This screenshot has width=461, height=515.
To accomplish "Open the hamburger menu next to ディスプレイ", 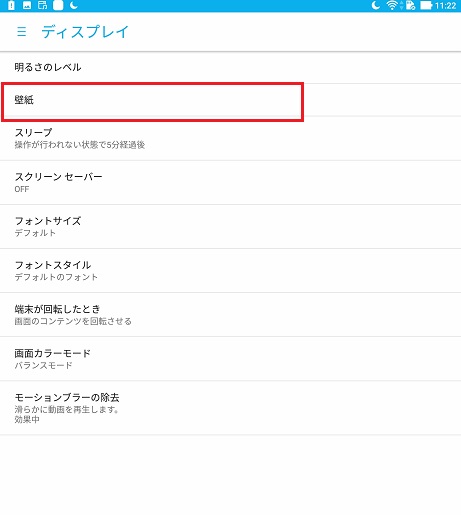I will click(22, 32).
